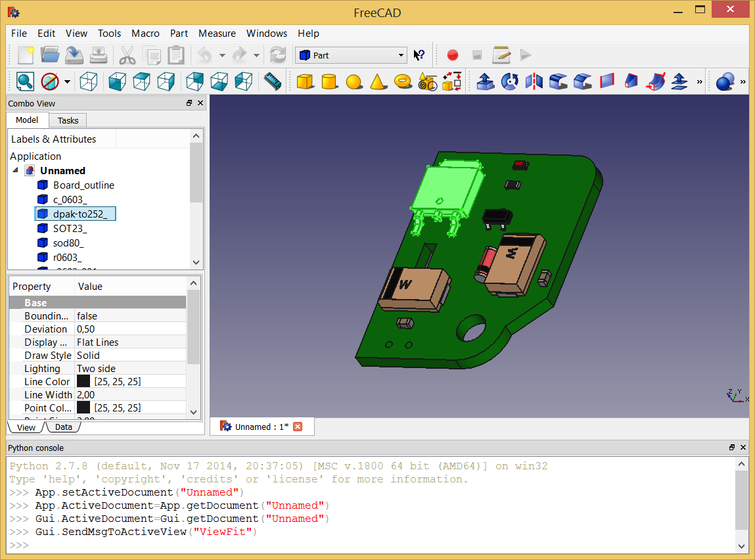Start macro recording with red button
This screenshot has height=560, width=755.
tap(452, 55)
